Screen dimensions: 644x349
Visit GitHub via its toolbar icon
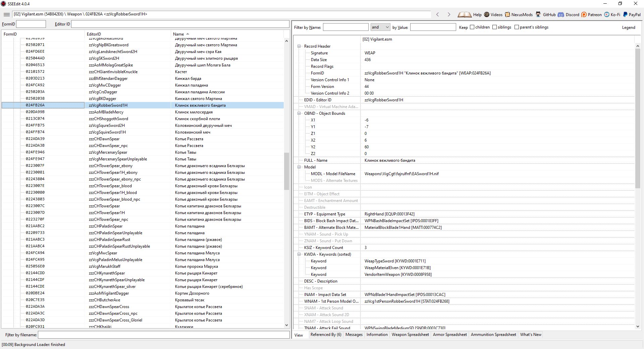(545, 14)
